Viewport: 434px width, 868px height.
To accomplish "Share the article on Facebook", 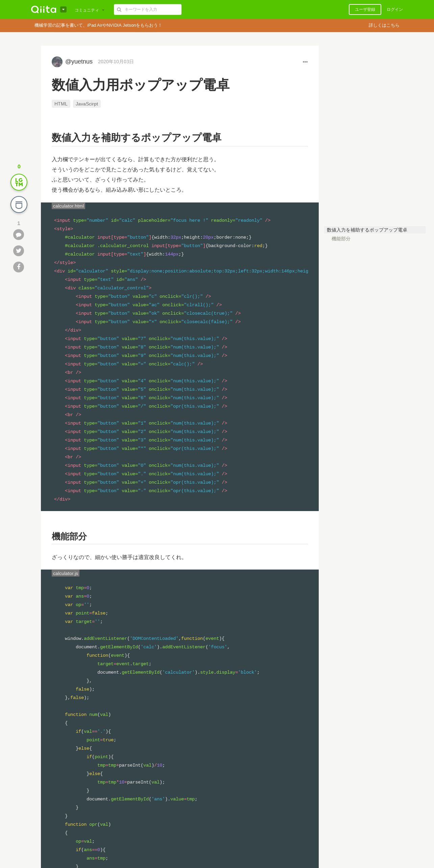I will pyautogui.click(x=19, y=267).
